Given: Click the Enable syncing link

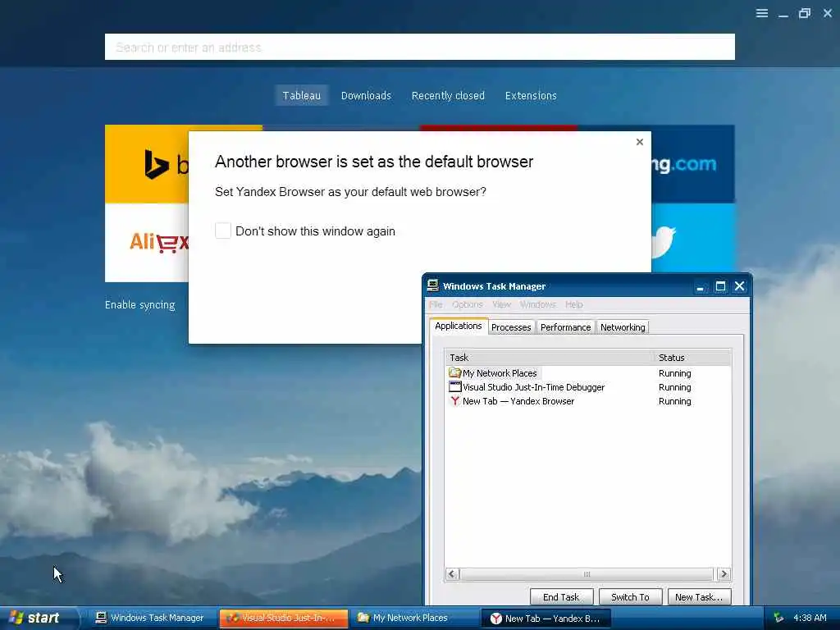Looking at the screenshot, I should pos(139,305).
